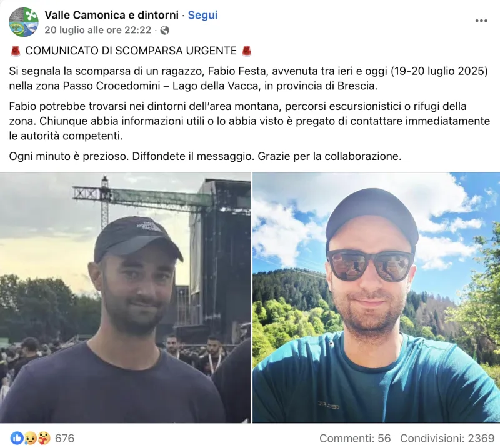Show Condivisioni: 2369 shares list
The width and height of the screenshot is (500, 448).
447,438
